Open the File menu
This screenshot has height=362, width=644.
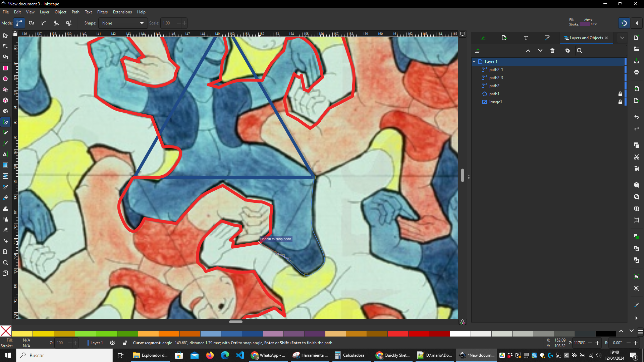click(6, 12)
